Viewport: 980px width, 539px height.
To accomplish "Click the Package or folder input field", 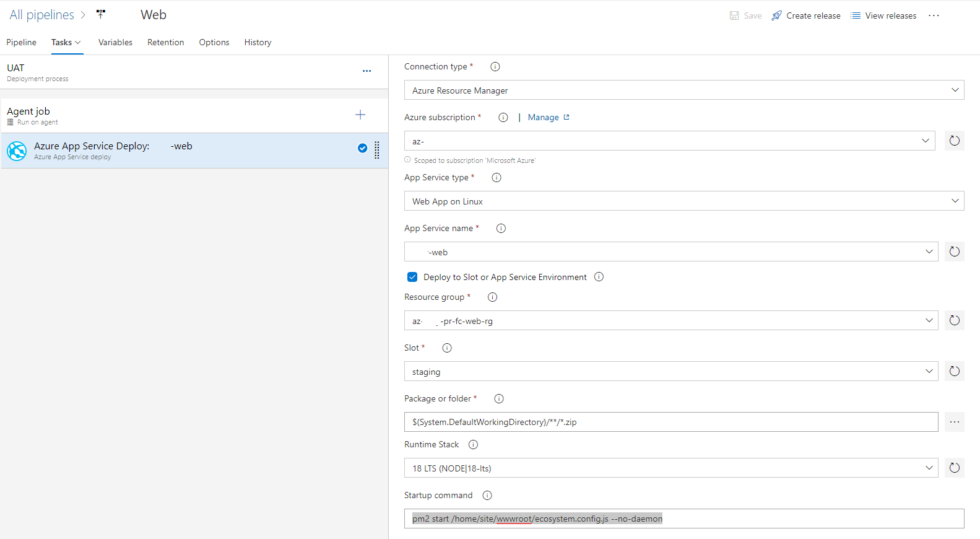I will [671, 422].
